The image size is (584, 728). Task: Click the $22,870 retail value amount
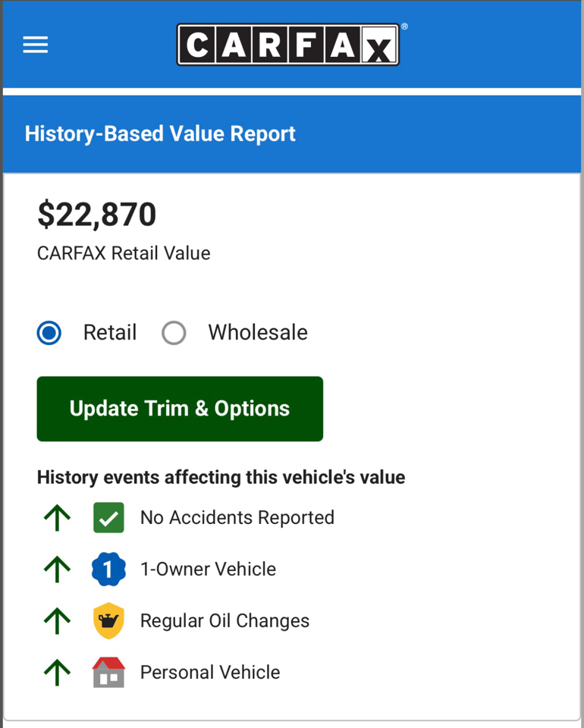[97, 215]
